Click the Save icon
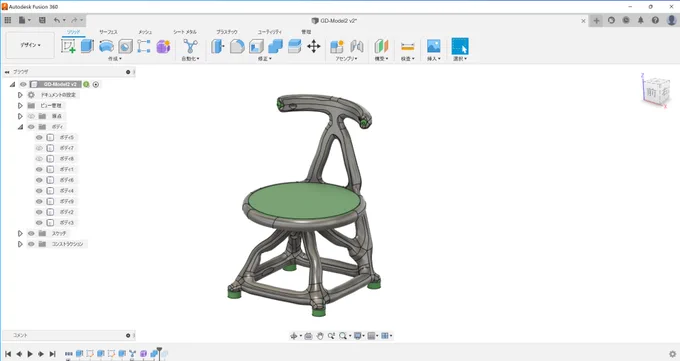This screenshot has width=680, height=361. coord(42,20)
